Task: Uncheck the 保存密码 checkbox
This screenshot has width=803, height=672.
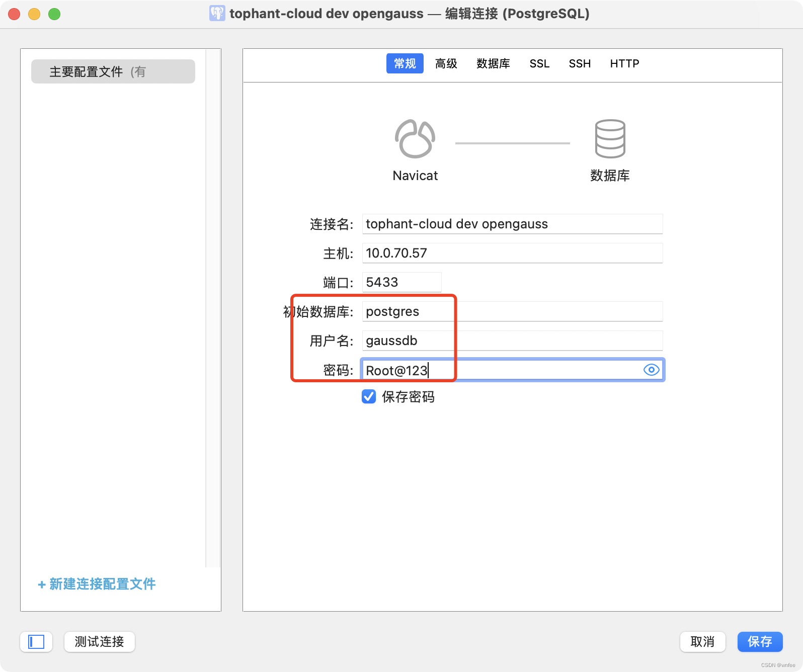Action: [369, 396]
